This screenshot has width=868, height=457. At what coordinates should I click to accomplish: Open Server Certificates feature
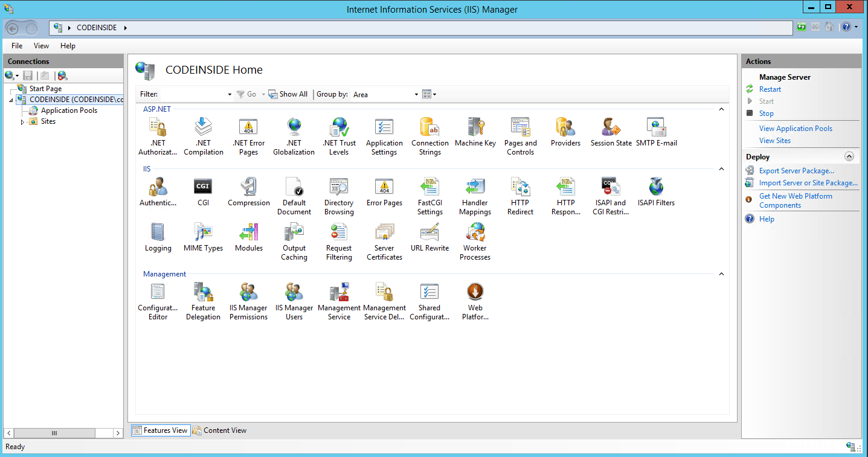click(x=384, y=241)
